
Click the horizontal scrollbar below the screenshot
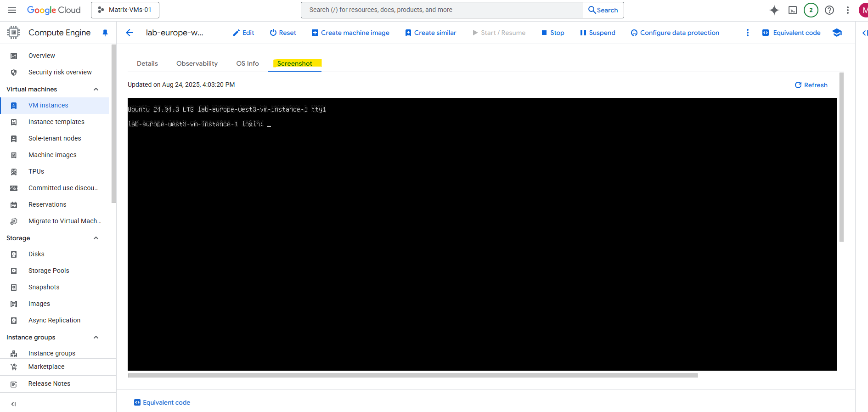coord(413,375)
